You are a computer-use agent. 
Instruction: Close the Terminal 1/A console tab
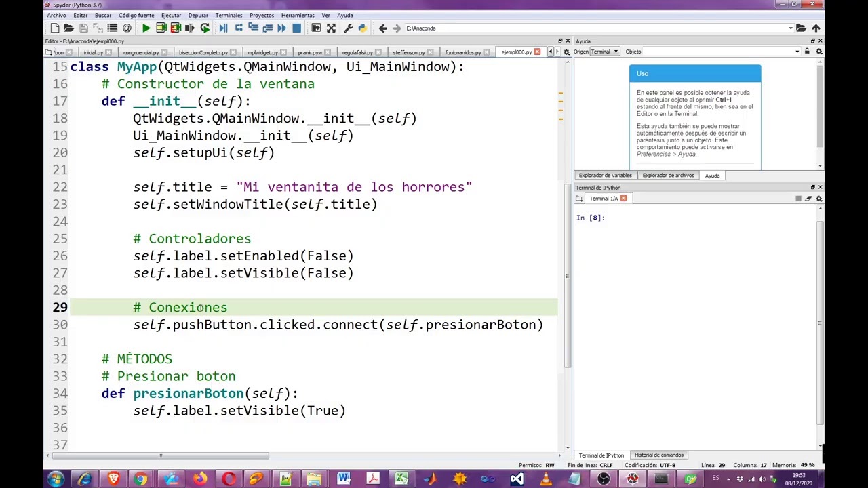pos(623,199)
